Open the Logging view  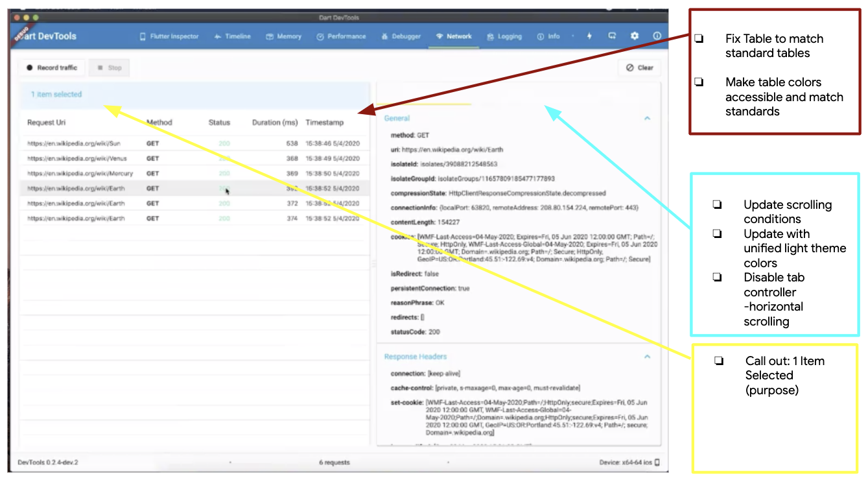point(504,36)
